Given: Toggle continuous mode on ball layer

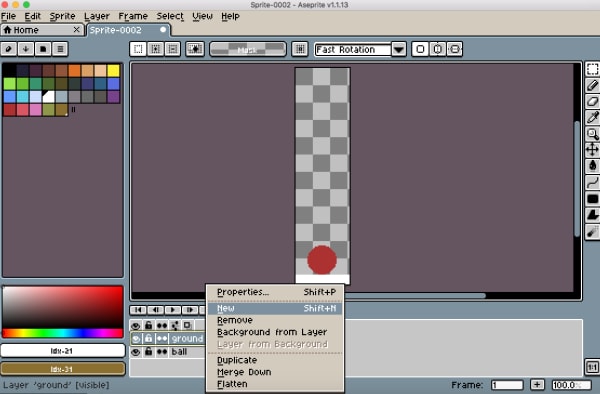Looking at the screenshot, I should (x=162, y=352).
